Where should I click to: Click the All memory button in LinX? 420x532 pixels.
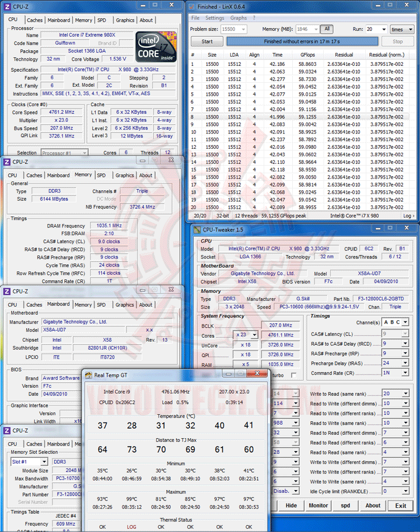click(327, 29)
